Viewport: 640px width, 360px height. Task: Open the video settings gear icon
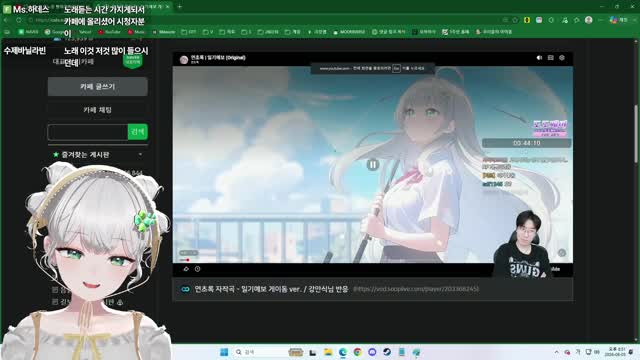pos(562,58)
